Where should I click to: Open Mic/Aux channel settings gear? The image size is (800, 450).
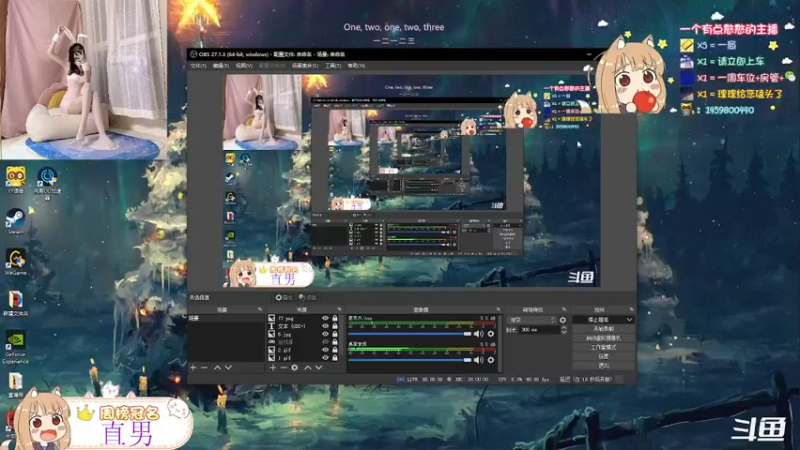click(491, 334)
